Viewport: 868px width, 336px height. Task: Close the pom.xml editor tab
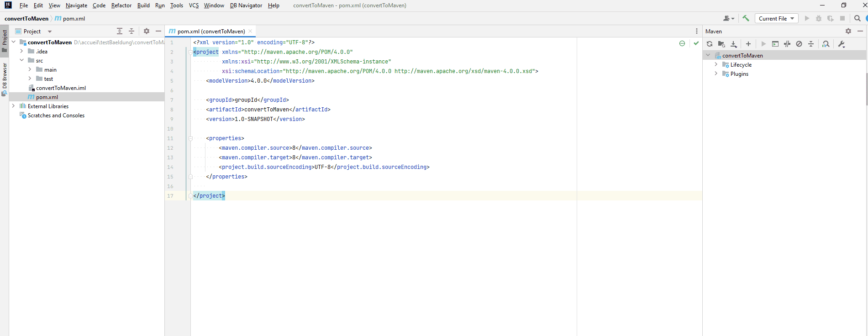point(250,31)
